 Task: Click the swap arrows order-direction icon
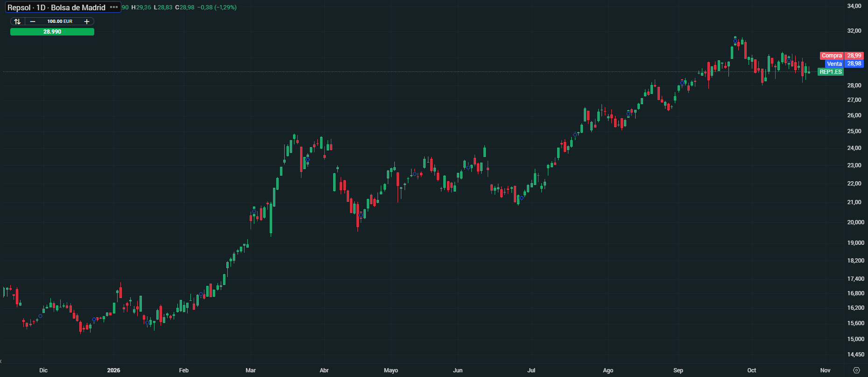[17, 21]
